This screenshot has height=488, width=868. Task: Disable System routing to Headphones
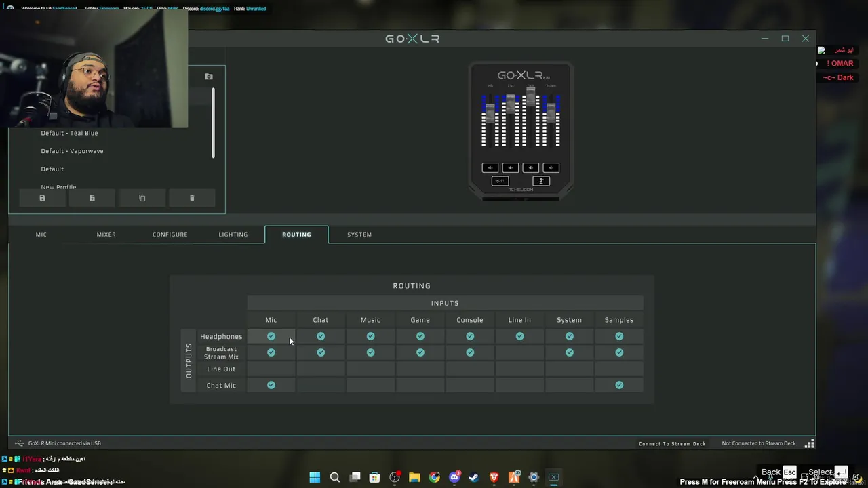click(570, 336)
